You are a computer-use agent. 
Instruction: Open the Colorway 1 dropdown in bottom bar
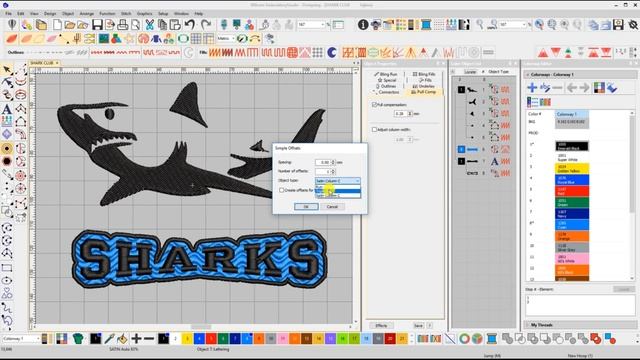[x=21, y=339]
